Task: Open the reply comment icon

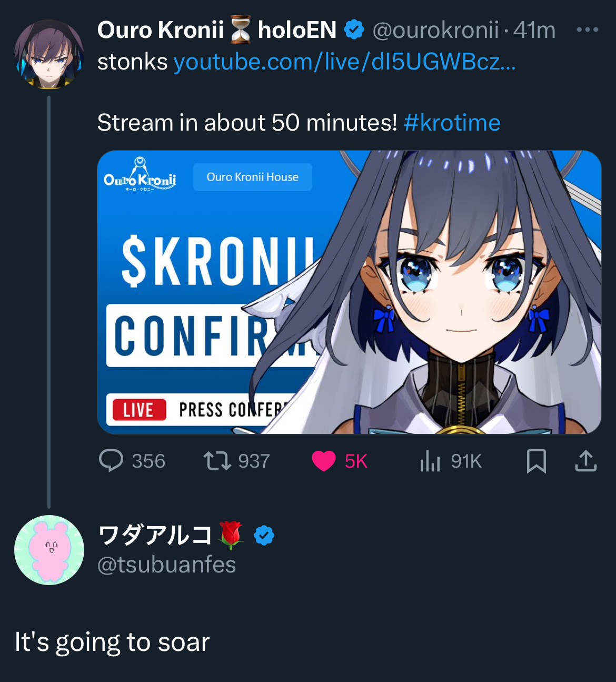Action: pyautogui.click(x=111, y=461)
